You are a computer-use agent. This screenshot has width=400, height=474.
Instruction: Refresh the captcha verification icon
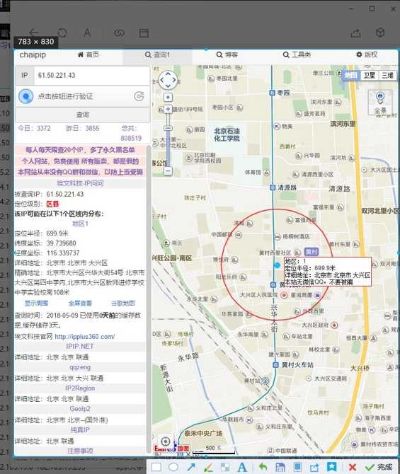click(139, 96)
